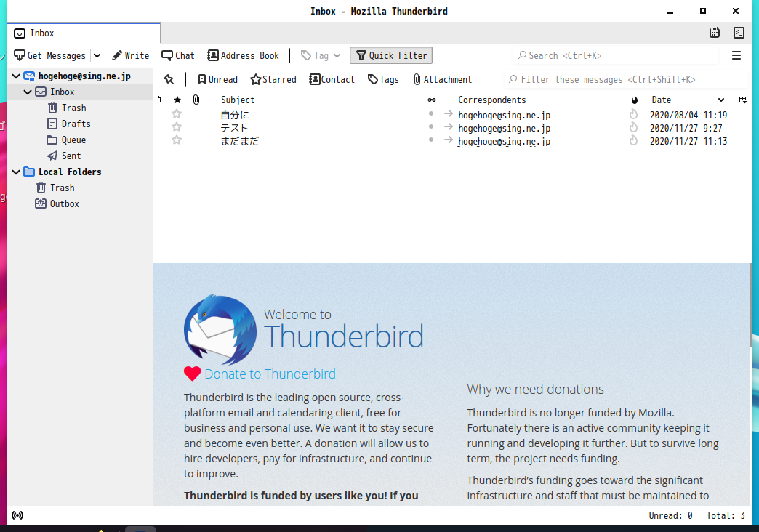The height and width of the screenshot is (532, 759).
Task: Star the まだまだ message
Action: [177, 140]
